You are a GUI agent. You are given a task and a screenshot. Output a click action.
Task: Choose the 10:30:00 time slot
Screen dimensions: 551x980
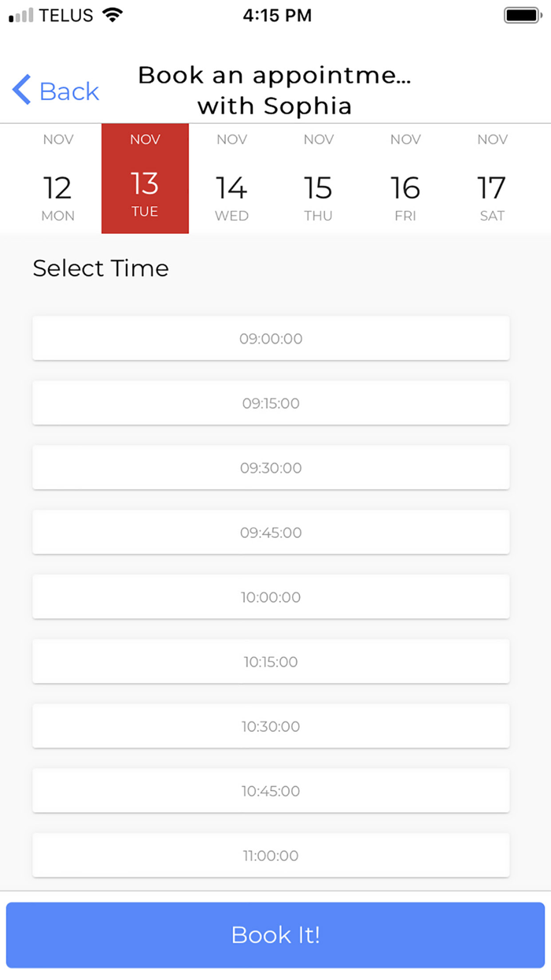[271, 726]
